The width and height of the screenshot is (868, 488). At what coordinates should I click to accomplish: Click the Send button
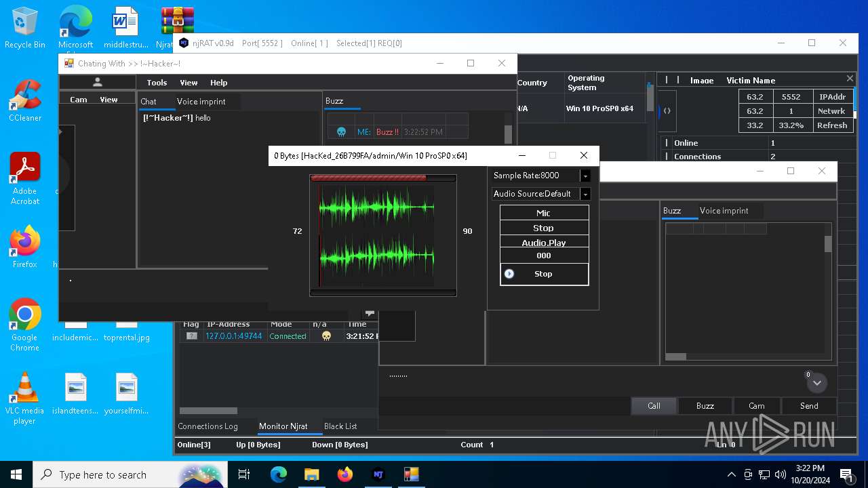point(809,406)
